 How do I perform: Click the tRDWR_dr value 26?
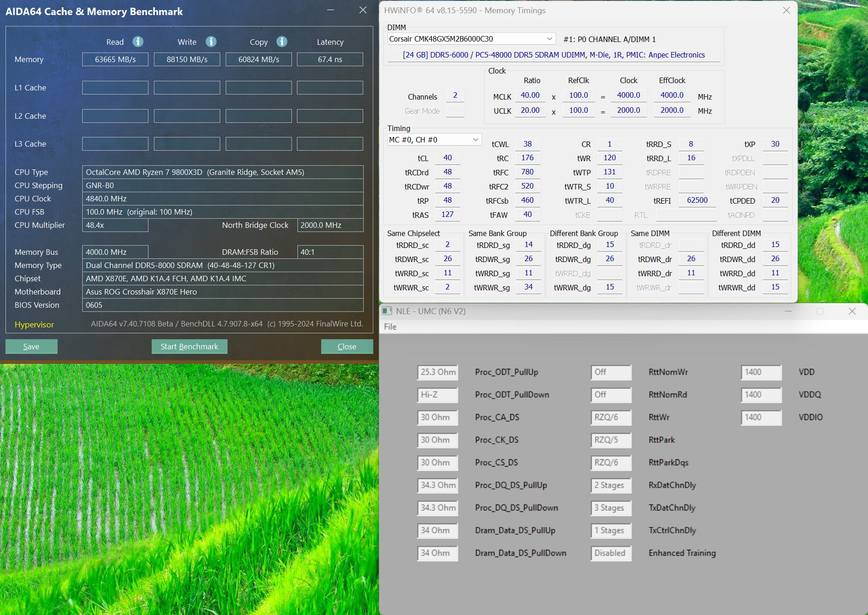[691, 259]
